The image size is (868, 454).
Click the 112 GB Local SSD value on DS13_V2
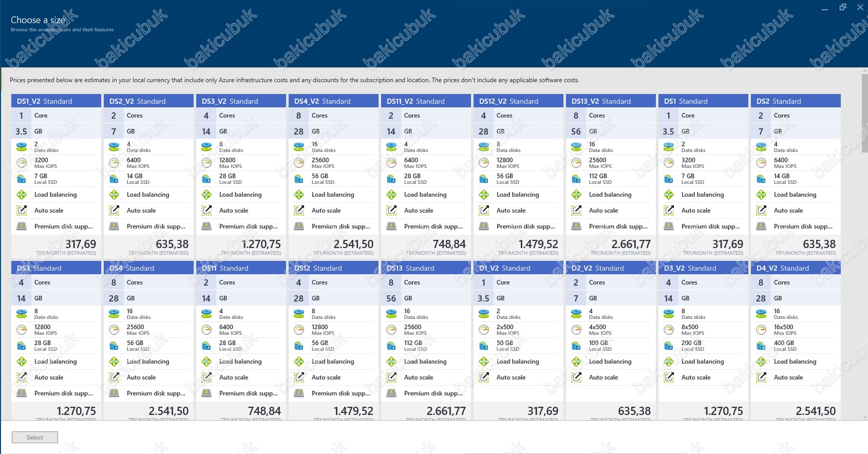[598, 176]
